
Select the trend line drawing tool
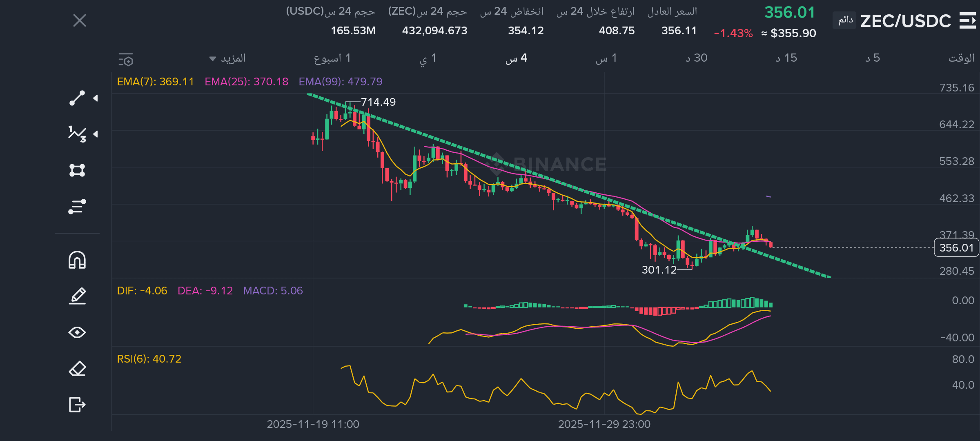click(x=77, y=98)
